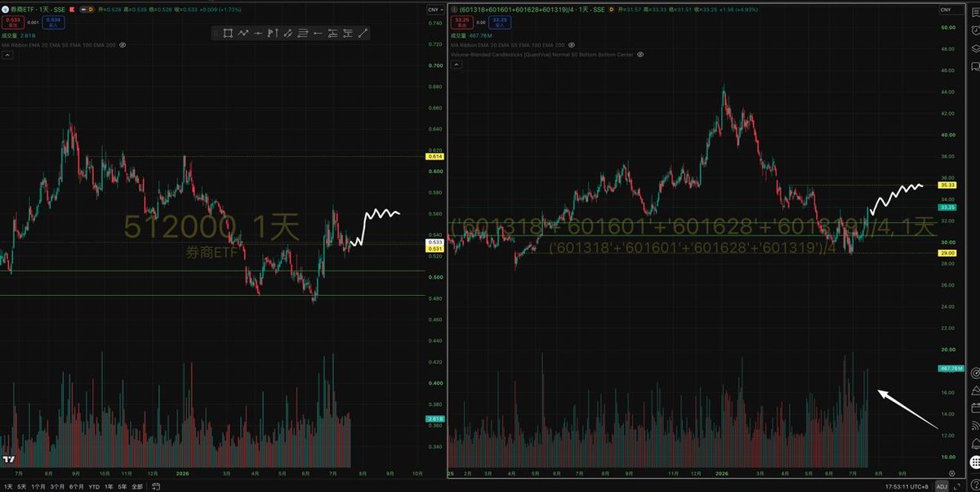Click the 成交量 2.61B volume label on left chart
The width and height of the screenshot is (980, 492).
(18, 36)
